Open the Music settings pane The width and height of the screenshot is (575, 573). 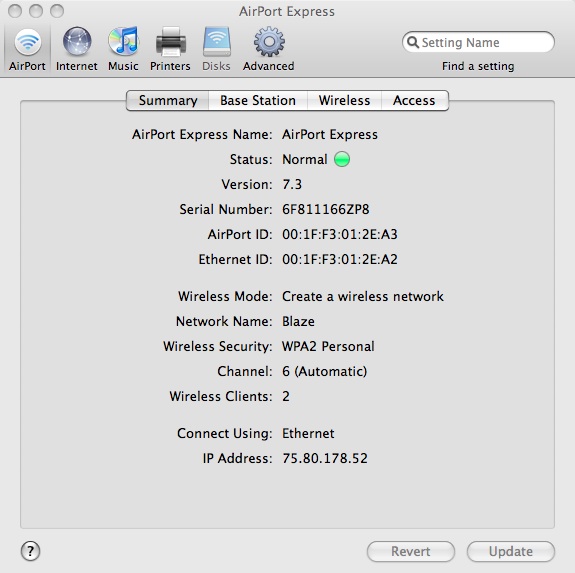pyautogui.click(x=123, y=48)
